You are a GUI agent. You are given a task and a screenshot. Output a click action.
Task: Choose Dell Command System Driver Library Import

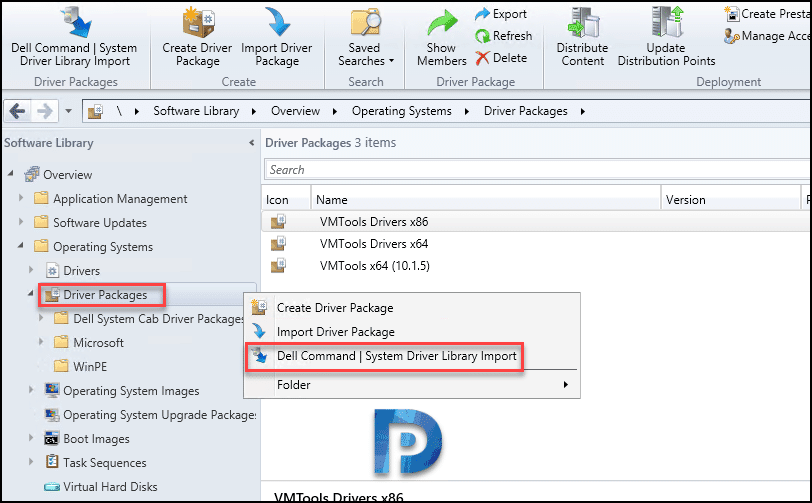(412, 356)
